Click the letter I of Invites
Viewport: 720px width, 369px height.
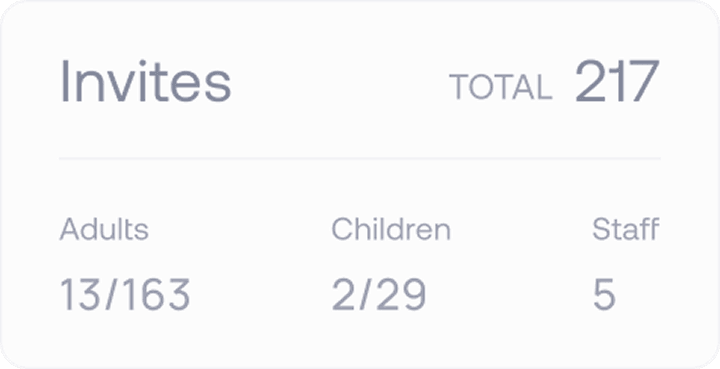tap(65, 81)
